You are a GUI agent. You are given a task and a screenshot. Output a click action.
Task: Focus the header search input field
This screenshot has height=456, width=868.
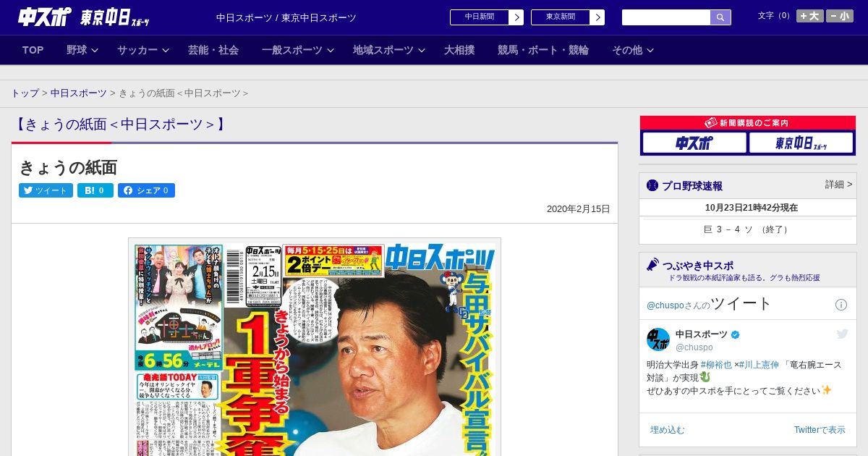click(666, 17)
